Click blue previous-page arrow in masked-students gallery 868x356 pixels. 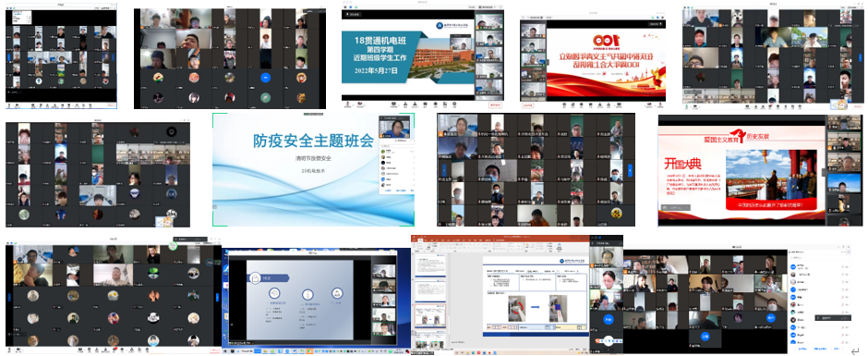click(x=443, y=170)
